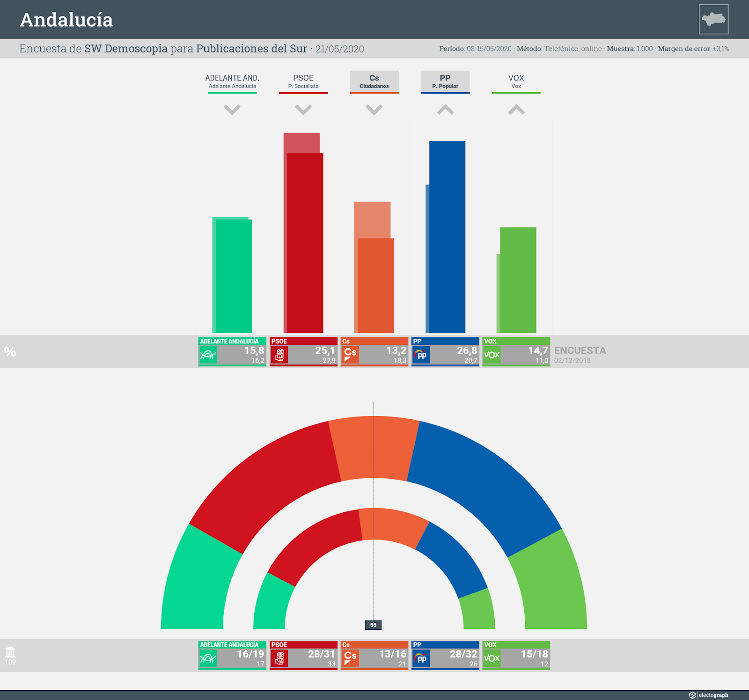The height and width of the screenshot is (700, 749).
Task: Click the 26,8 PP percentage
Action: [467, 350]
